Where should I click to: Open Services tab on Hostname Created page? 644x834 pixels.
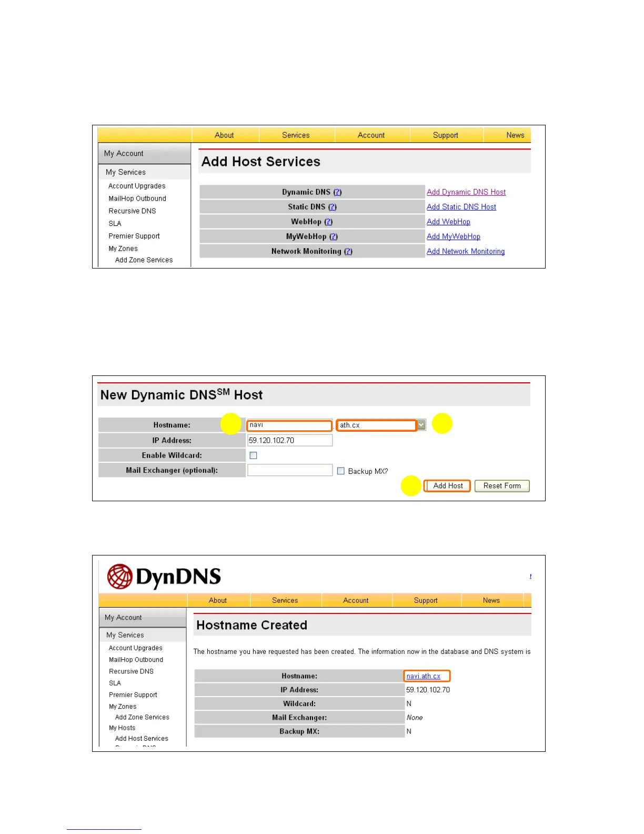click(285, 600)
